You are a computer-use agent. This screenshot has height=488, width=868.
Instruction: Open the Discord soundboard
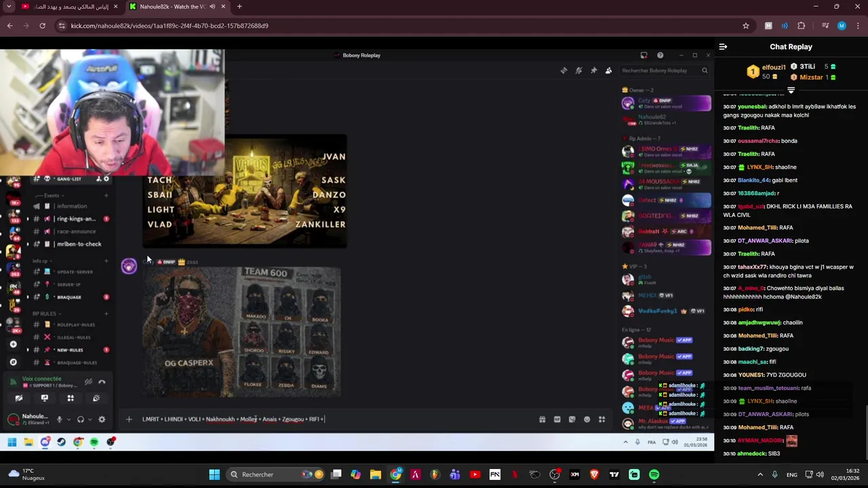point(96,399)
